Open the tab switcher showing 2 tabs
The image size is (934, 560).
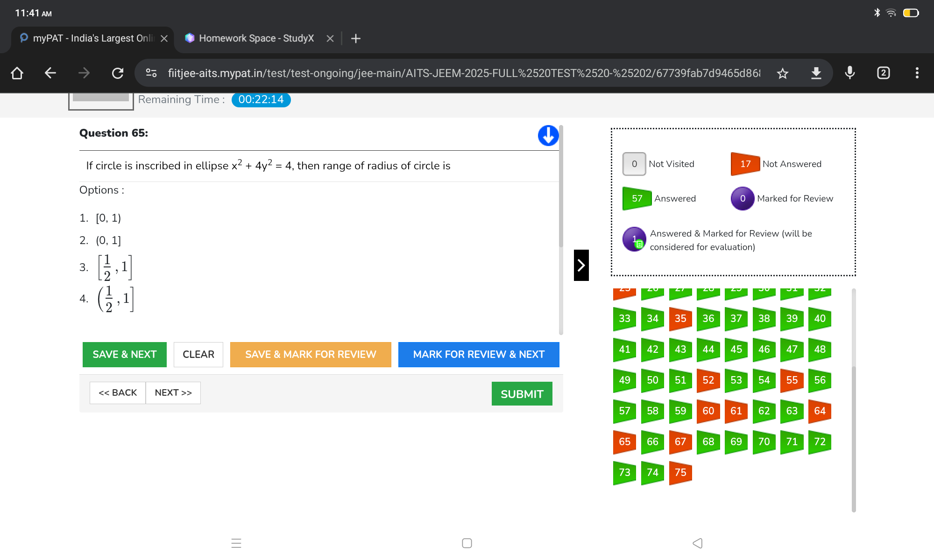(x=884, y=73)
